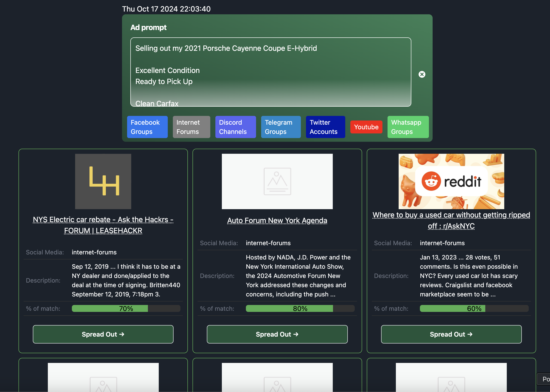Click the LeaseHackr logo thumbnail
Screen dimensions: 550x392
pyautogui.click(x=103, y=181)
